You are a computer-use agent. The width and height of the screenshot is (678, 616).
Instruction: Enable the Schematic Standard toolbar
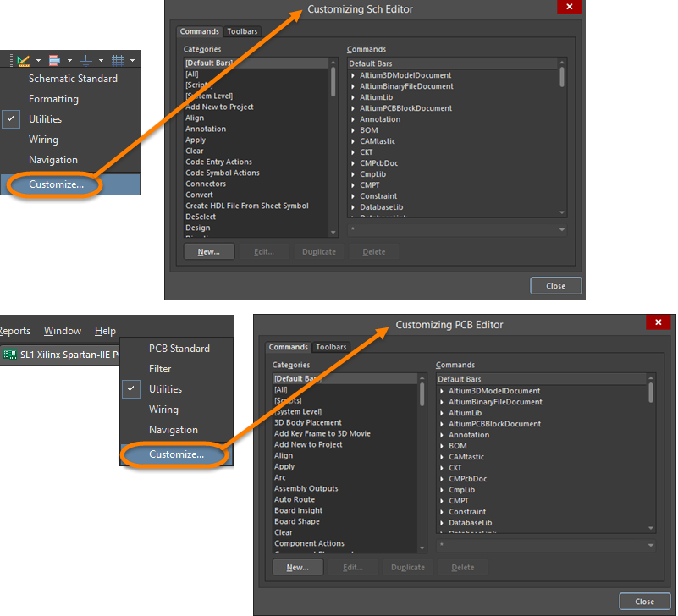pyautogui.click(x=73, y=79)
